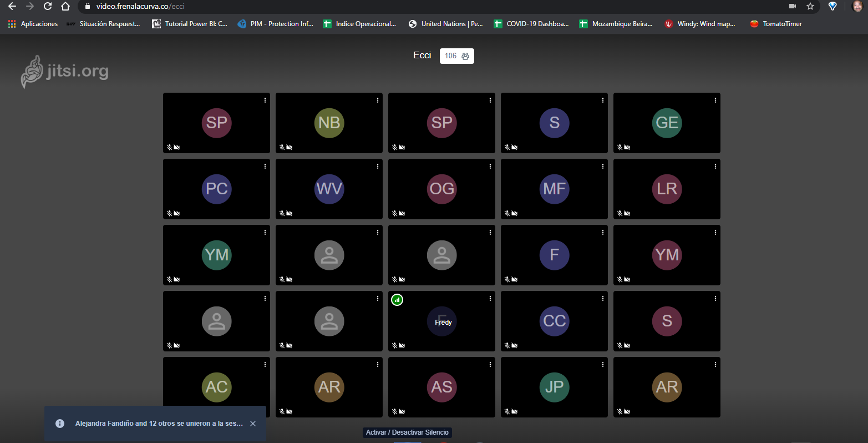This screenshot has height=443, width=868.
Task: Click the jitsi.org logo
Action: click(65, 72)
